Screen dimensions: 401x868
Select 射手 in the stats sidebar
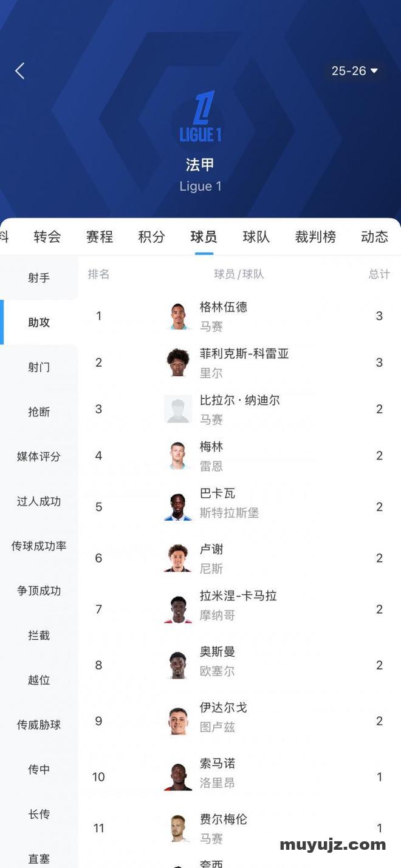39,278
